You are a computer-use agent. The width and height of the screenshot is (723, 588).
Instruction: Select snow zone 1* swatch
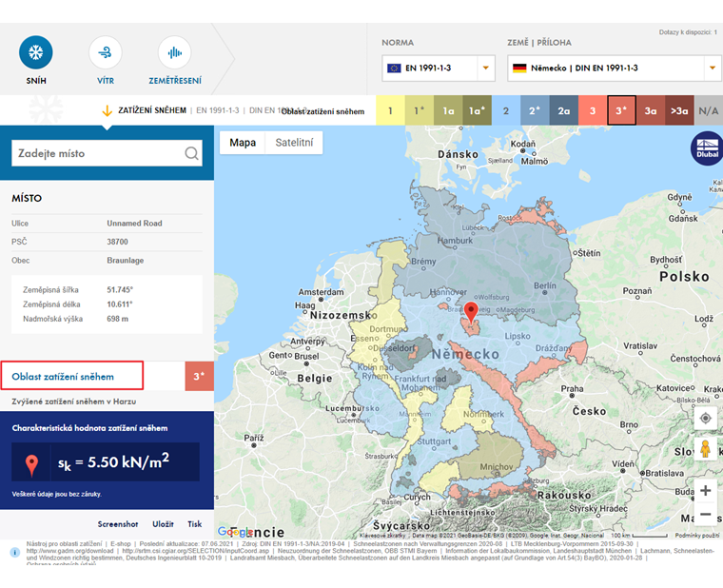click(x=420, y=110)
